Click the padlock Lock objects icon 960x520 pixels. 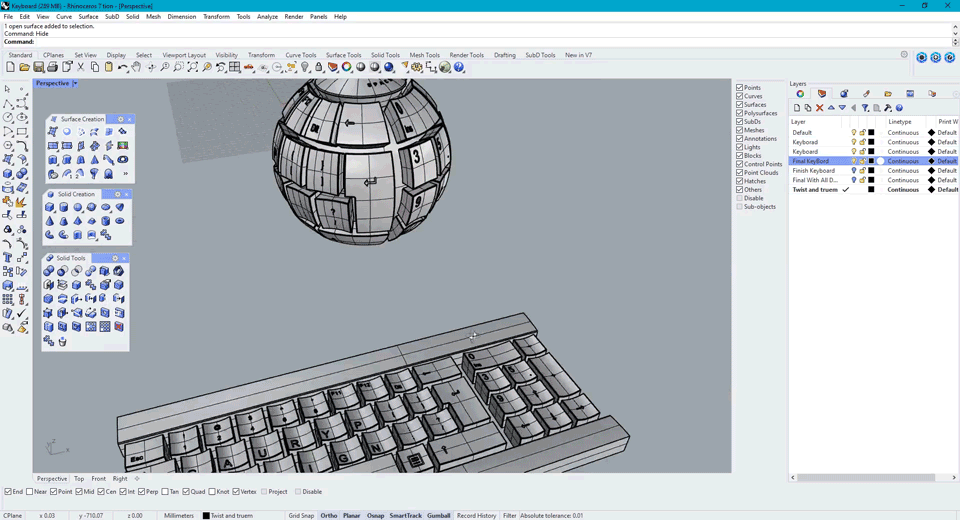(x=318, y=67)
